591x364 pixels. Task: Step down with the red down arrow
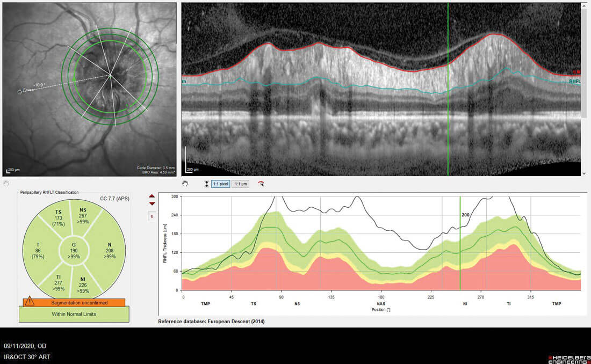pos(152,203)
